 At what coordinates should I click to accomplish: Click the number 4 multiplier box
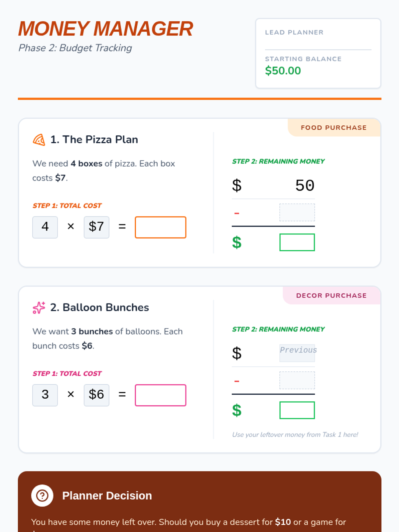pos(45,227)
